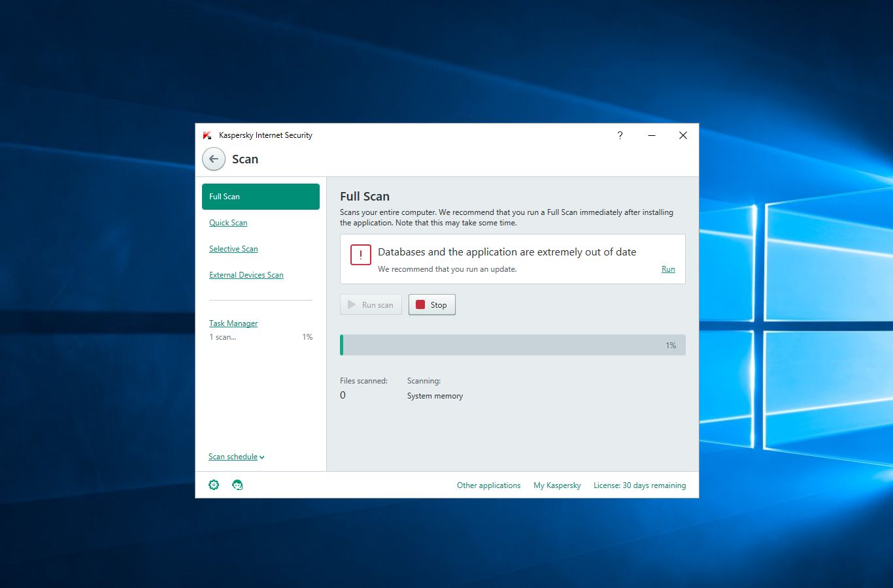Open Other applications link

(x=489, y=485)
